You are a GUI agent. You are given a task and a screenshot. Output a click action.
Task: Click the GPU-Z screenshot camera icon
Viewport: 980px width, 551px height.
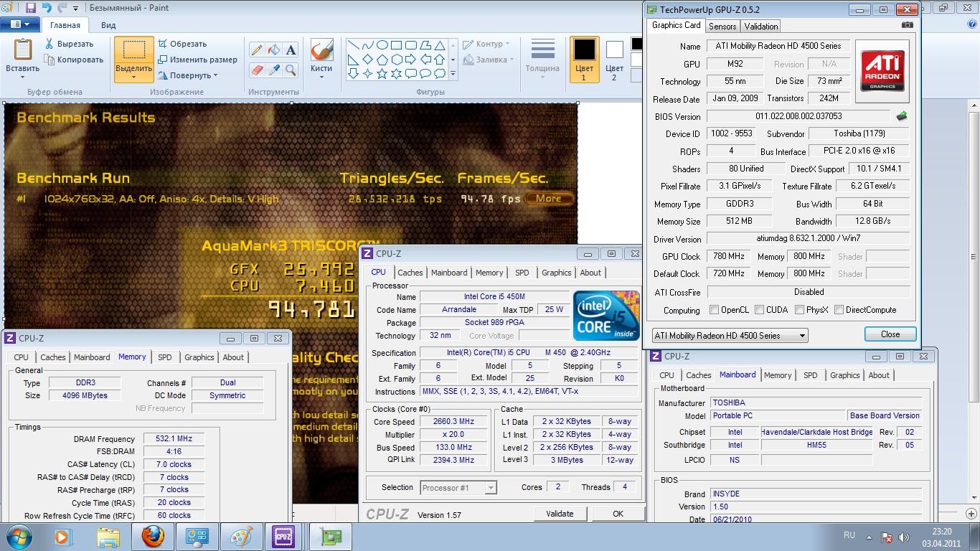[x=908, y=25]
